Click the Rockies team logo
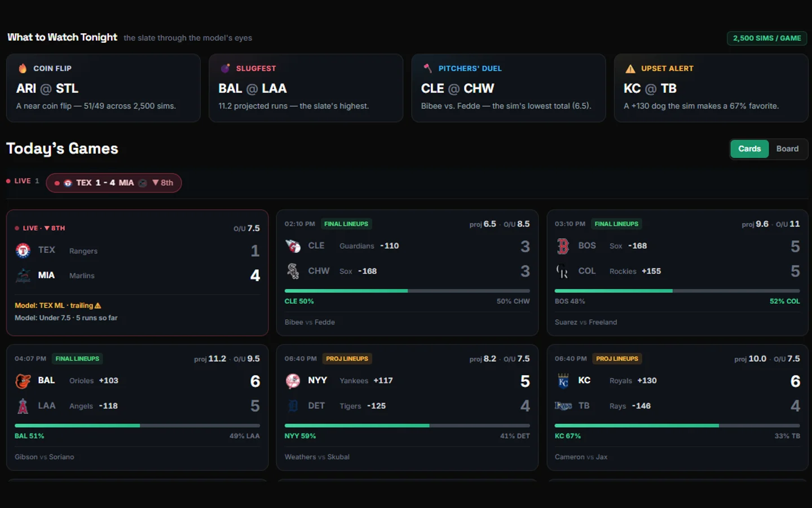 563,271
